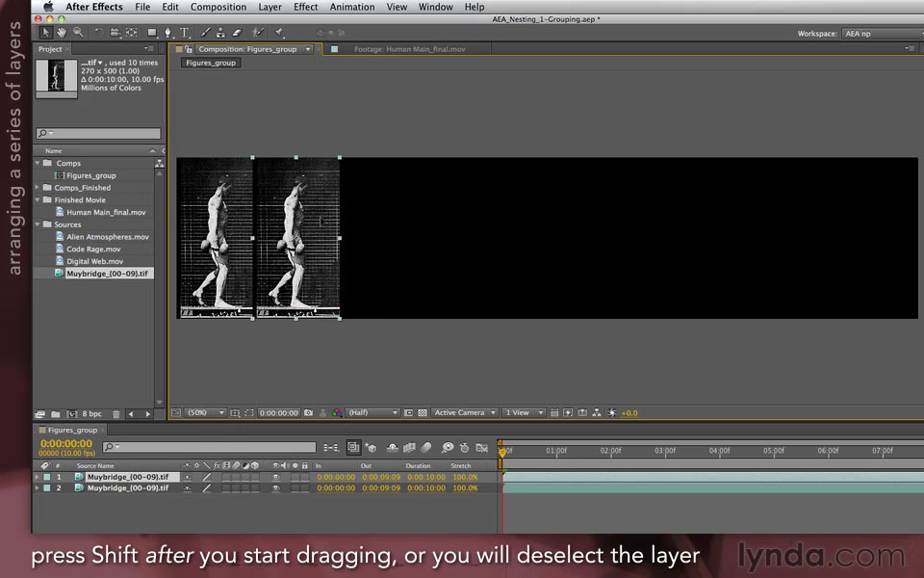Viewport: 924px width, 578px height.
Task: Select the Selection arrow tool
Action: click(45, 33)
